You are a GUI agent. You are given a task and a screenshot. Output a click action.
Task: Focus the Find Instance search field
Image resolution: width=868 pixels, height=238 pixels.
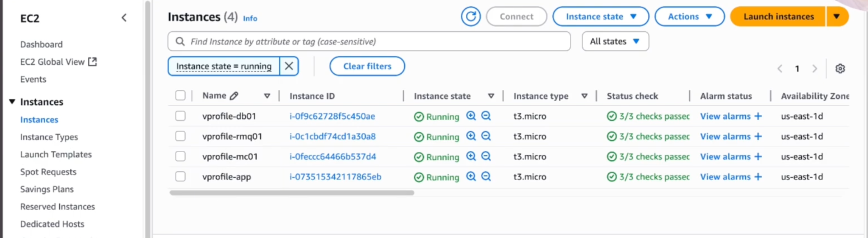[x=369, y=41]
